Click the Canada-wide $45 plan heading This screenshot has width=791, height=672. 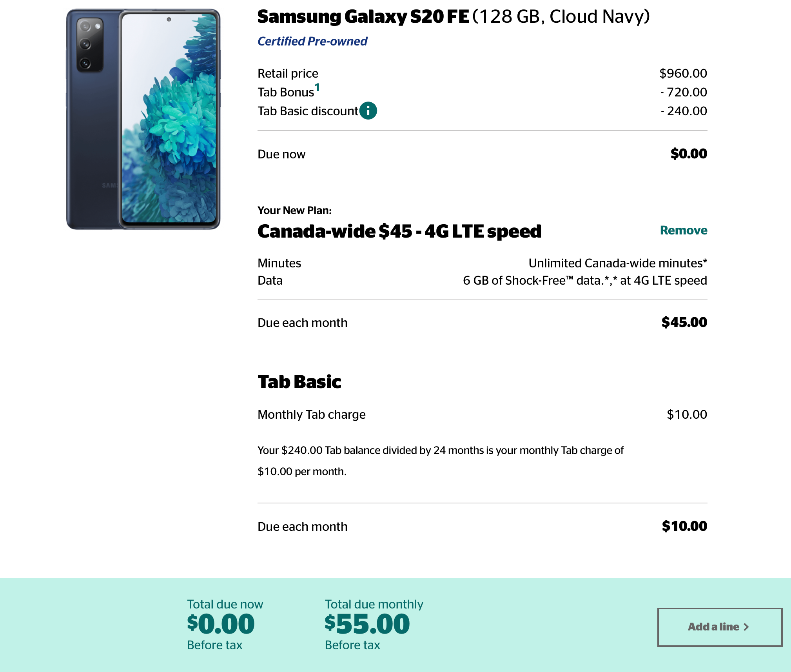[x=399, y=231]
